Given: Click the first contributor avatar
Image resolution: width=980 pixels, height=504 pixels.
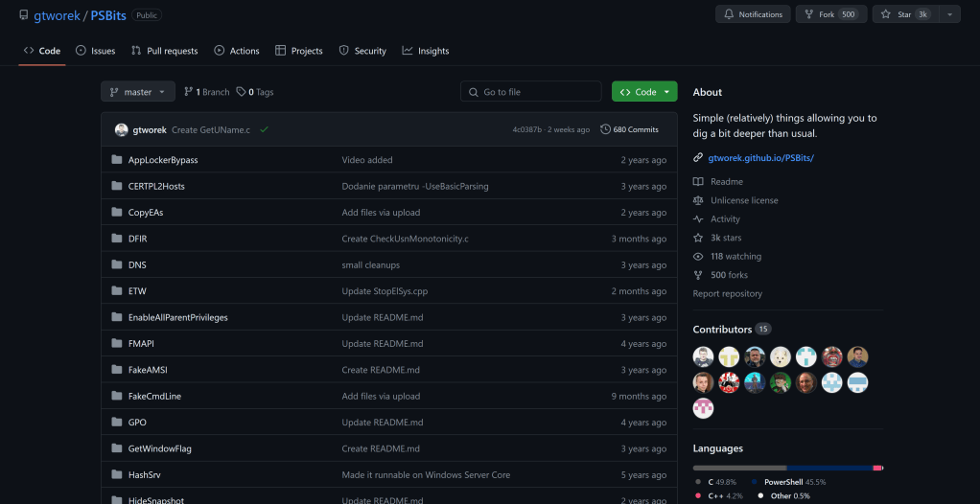Looking at the screenshot, I should 703,356.
